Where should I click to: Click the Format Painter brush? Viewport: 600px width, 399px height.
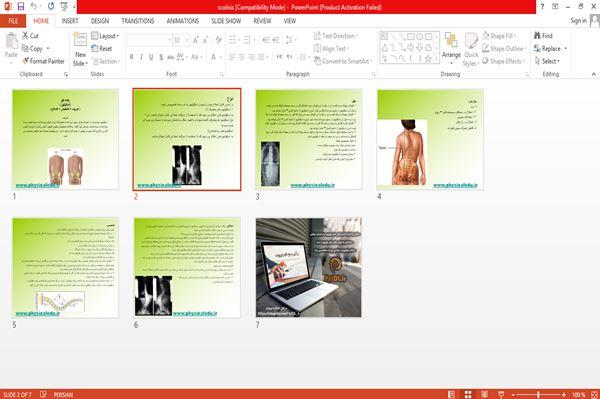(x=43, y=61)
